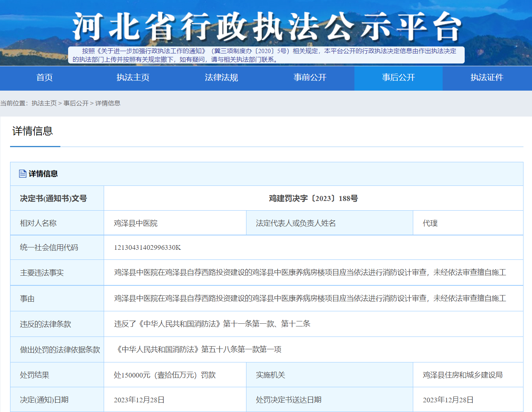This screenshot has width=532, height=412.
Task: Select the 法律法规 menu item
Action: click(221, 77)
